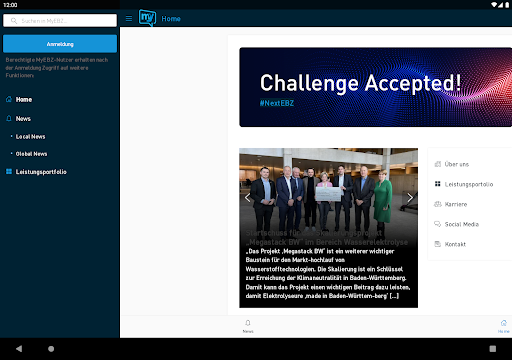Read the 'Das Projekt Megastack BW' article text
This screenshot has height=360, width=512.
coord(328,273)
